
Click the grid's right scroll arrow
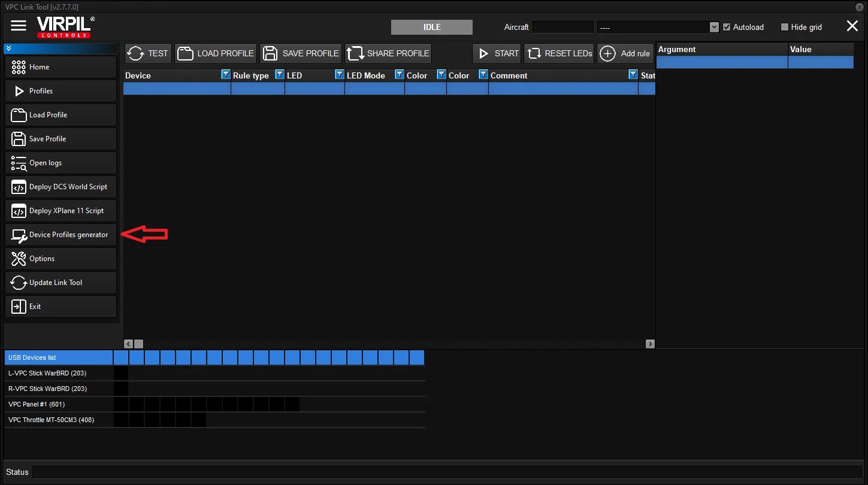pyautogui.click(x=650, y=344)
